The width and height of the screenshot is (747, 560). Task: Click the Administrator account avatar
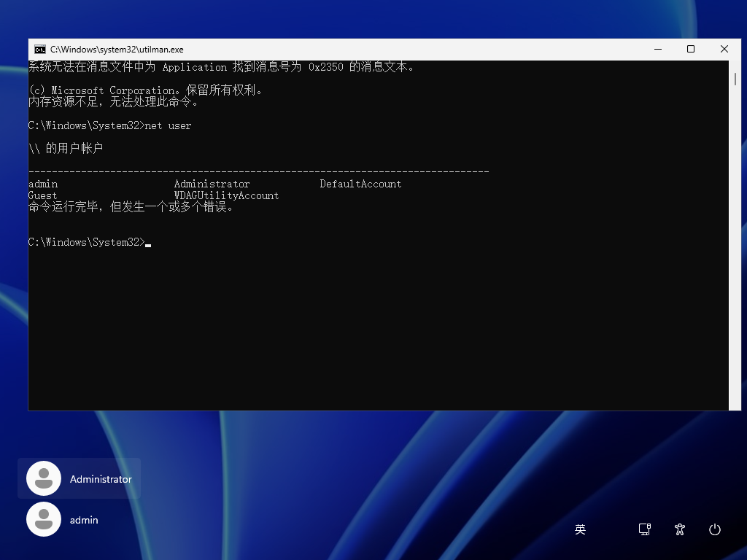[x=44, y=479]
